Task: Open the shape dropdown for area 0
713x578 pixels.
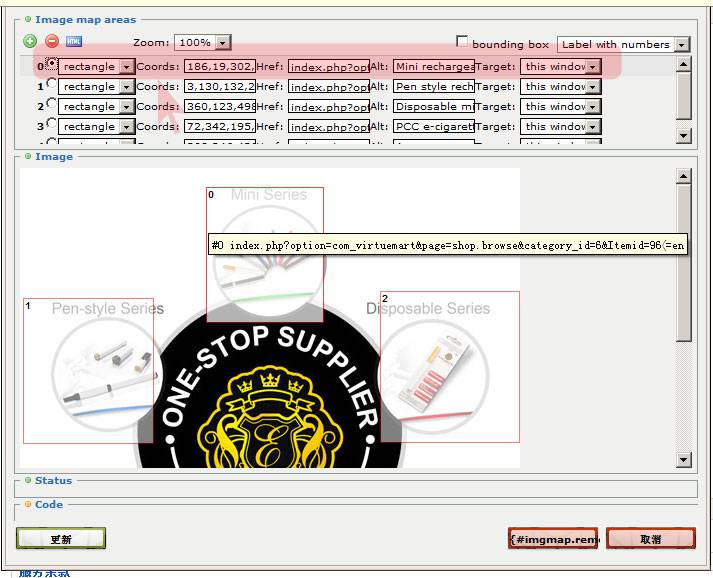Action: coord(96,66)
